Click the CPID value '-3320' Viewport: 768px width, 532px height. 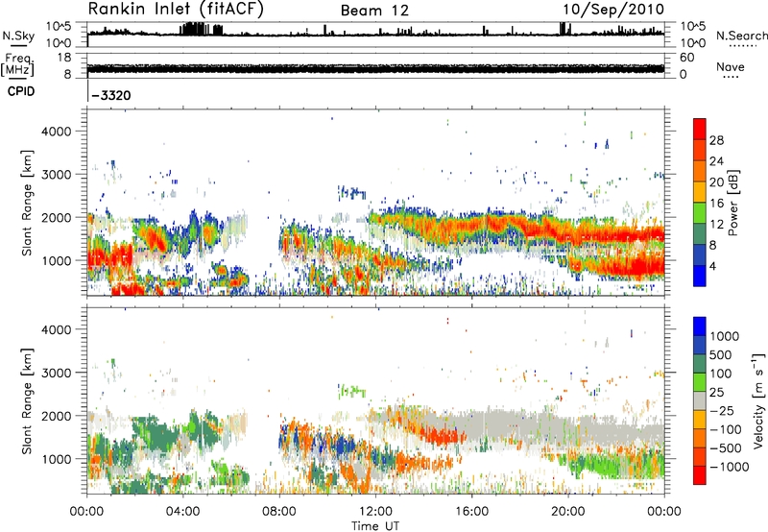click(111, 95)
